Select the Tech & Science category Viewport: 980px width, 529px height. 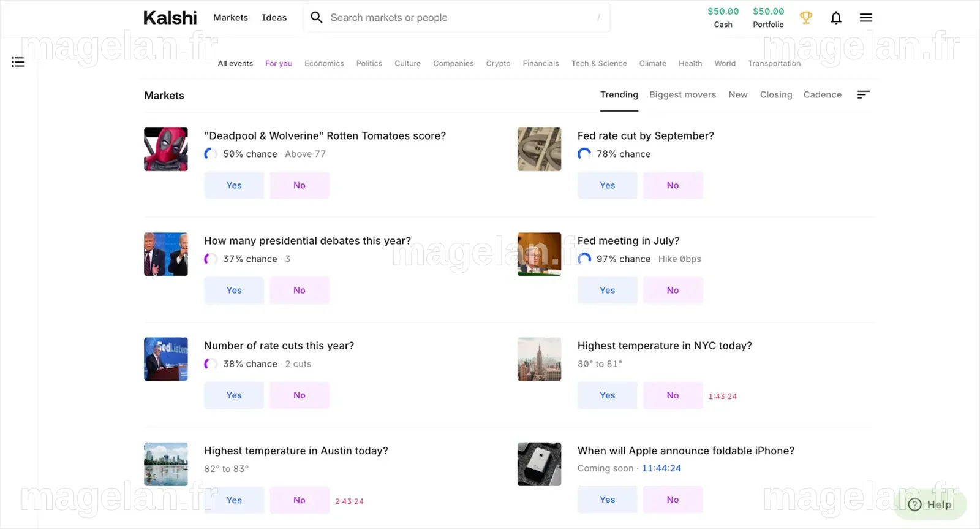pyautogui.click(x=599, y=63)
